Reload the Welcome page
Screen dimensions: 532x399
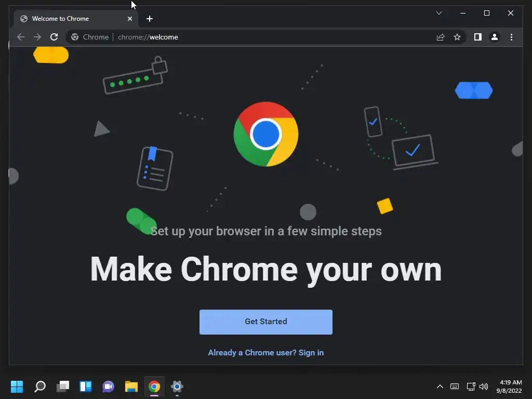[54, 37]
